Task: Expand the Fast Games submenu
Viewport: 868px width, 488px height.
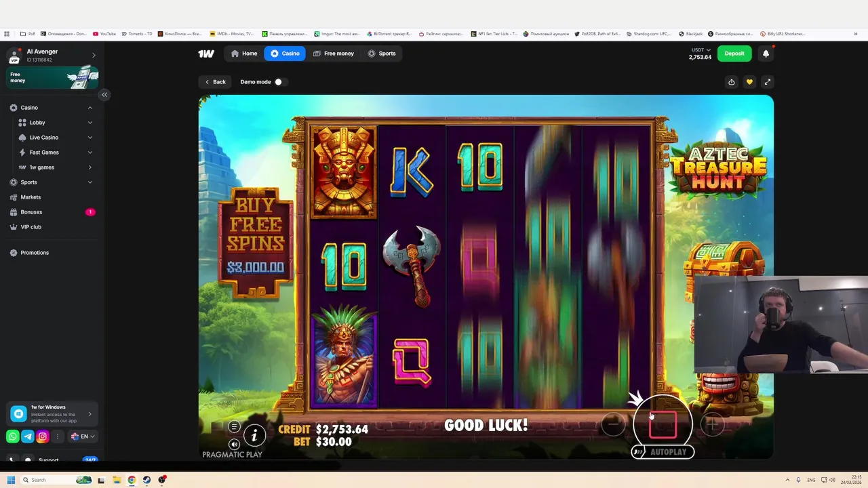Action: coord(90,152)
